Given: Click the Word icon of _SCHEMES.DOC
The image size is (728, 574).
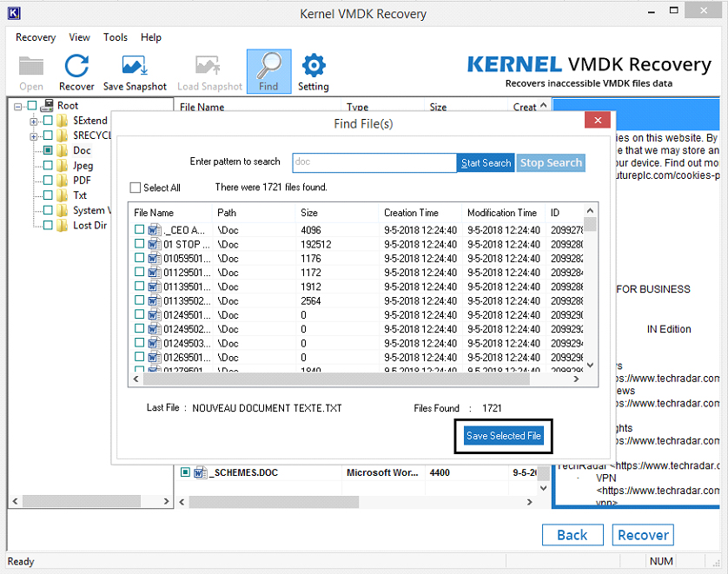Looking at the screenshot, I should [200, 472].
